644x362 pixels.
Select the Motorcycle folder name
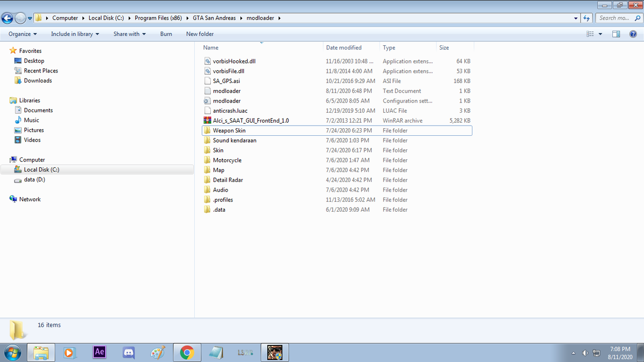(227, 160)
